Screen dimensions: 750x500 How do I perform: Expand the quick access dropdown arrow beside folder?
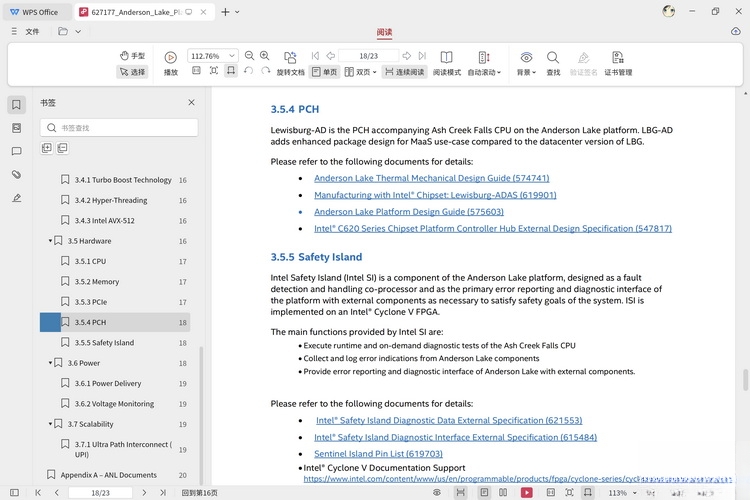point(78,32)
